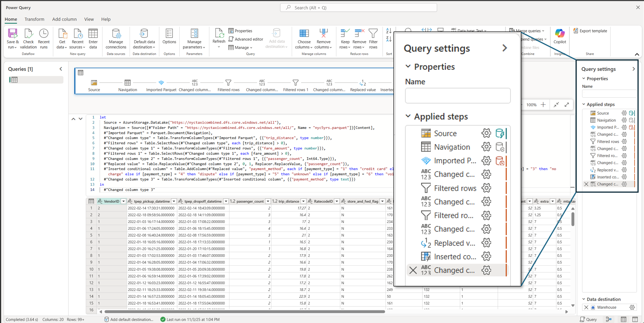
Task: Zoom in diagram with plus button
Action: pyautogui.click(x=543, y=105)
